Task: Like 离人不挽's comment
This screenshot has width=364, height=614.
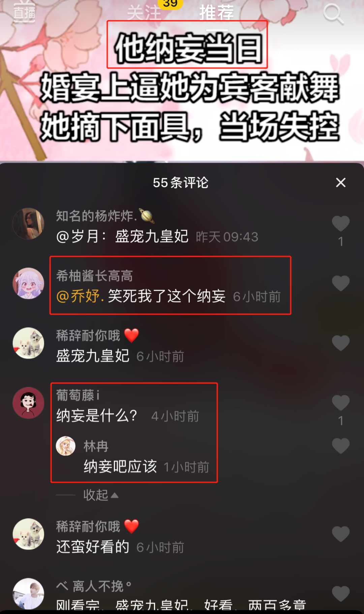Action: tap(341, 594)
